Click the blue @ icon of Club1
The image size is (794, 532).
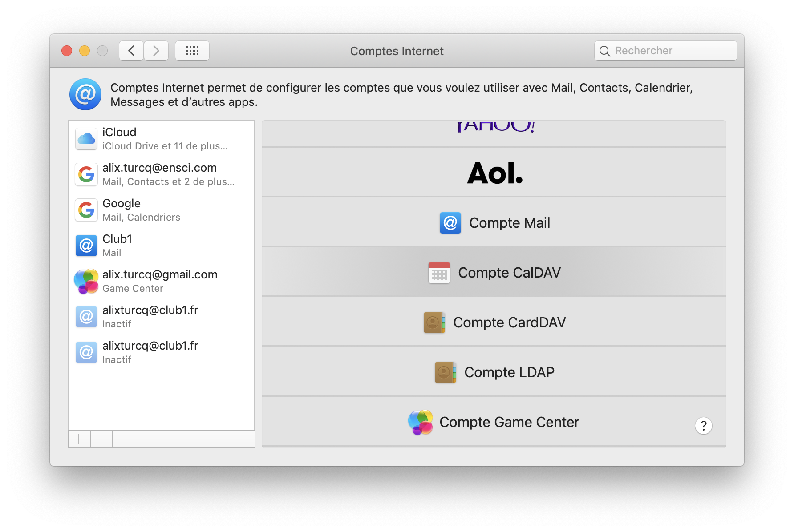pyautogui.click(x=86, y=246)
